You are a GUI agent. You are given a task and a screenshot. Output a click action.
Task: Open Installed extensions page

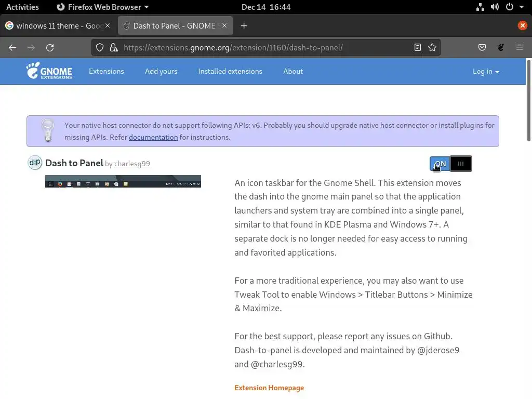coord(230,71)
